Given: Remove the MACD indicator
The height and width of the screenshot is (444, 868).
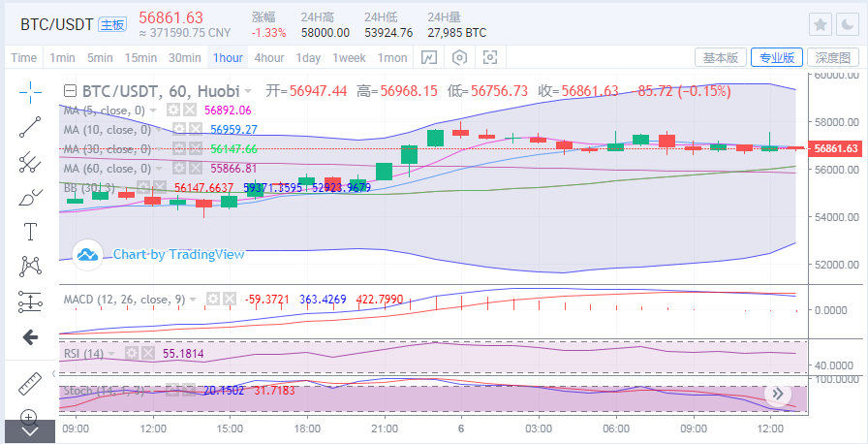Looking at the screenshot, I should pos(230,299).
